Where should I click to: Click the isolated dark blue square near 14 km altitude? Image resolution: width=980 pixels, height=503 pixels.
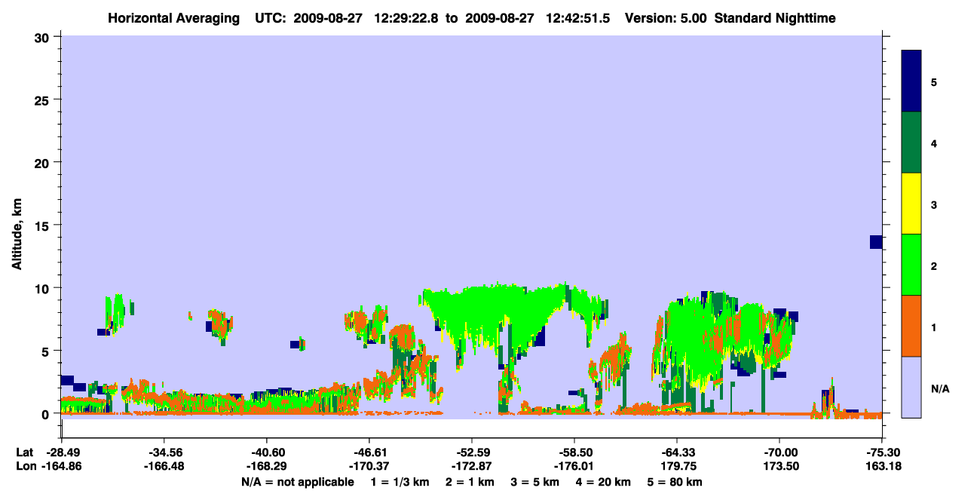[x=876, y=242]
